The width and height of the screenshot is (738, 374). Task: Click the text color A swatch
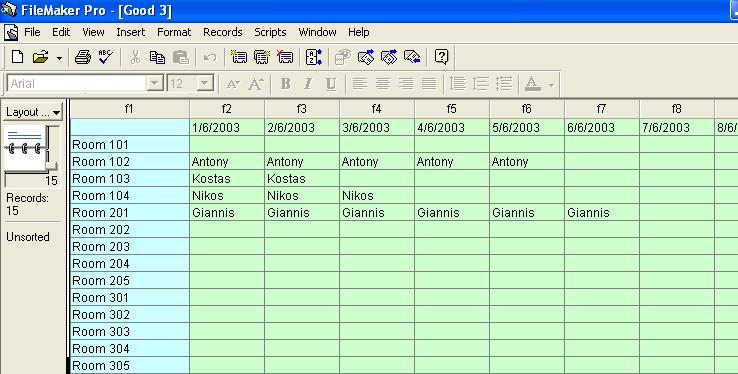coord(532,84)
